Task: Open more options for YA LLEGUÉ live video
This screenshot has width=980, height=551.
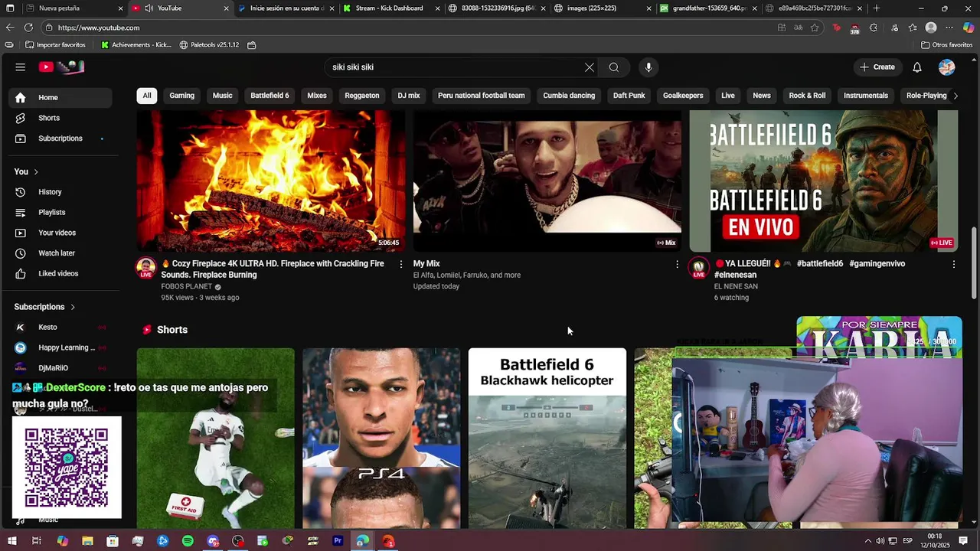Action: (x=953, y=264)
